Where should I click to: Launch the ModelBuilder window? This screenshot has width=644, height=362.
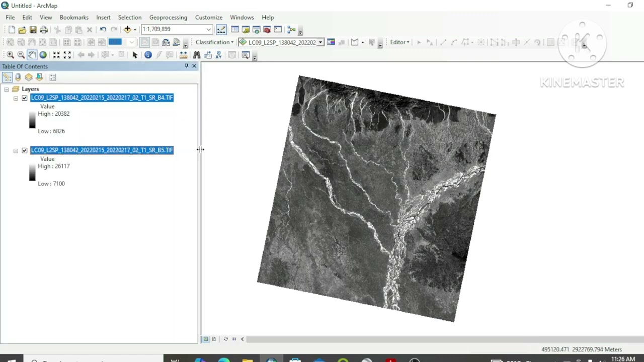[291, 30]
